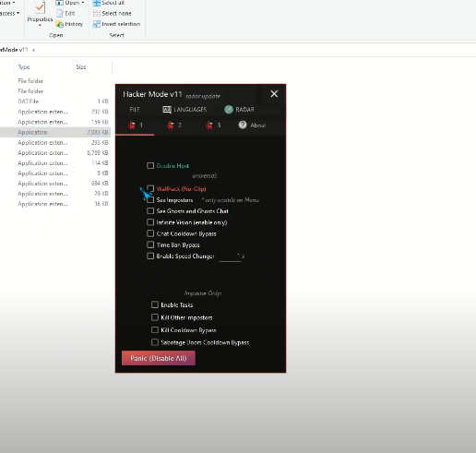Select Application extension 684 KB row
This screenshot has height=453, width=476.
coord(55,184)
